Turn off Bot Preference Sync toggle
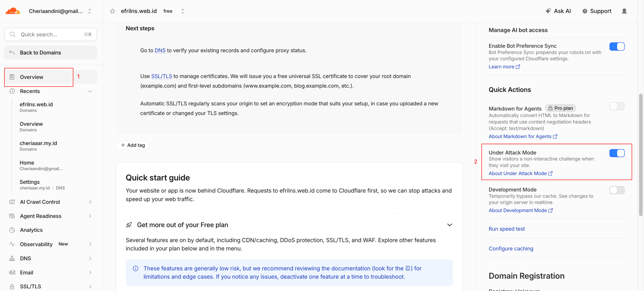The width and height of the screenshot is (644, 291). pyautogui.click(x=617, y=47)
